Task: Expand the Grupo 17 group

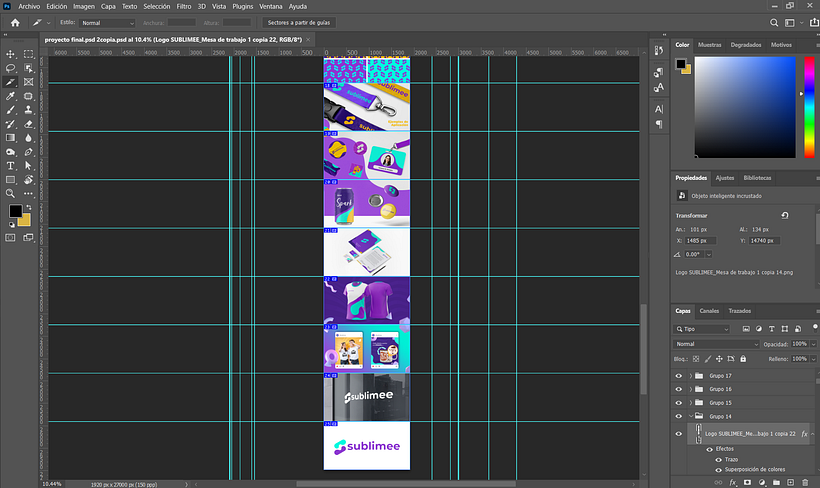Action: pyautogui.click(x=691, y=376)
